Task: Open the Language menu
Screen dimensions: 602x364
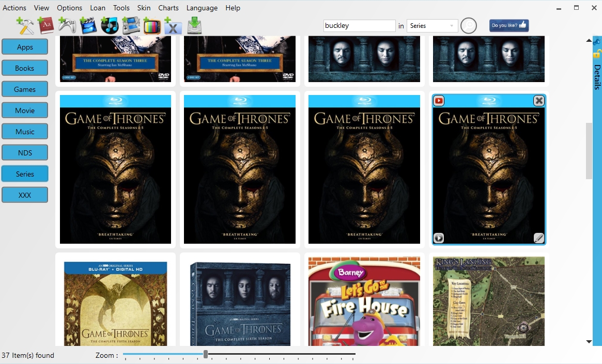Action: pos(202,8)
